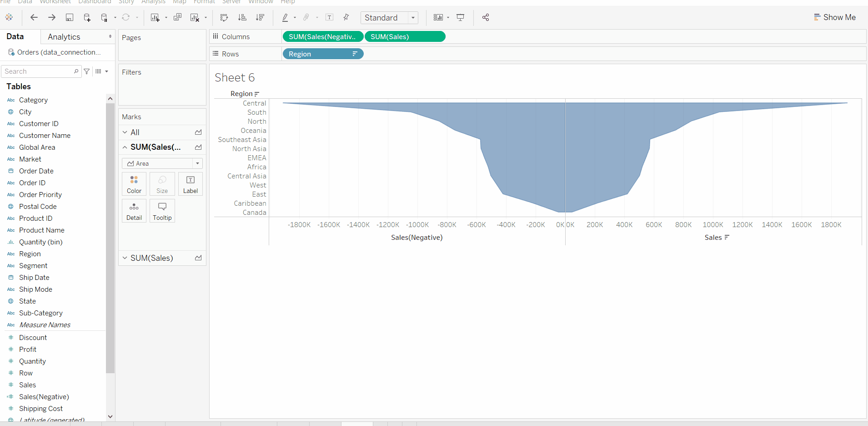Click the sort icon inside the Region pill
The width and height of the screenshot is (868, 426).
[x=355, y=54]
